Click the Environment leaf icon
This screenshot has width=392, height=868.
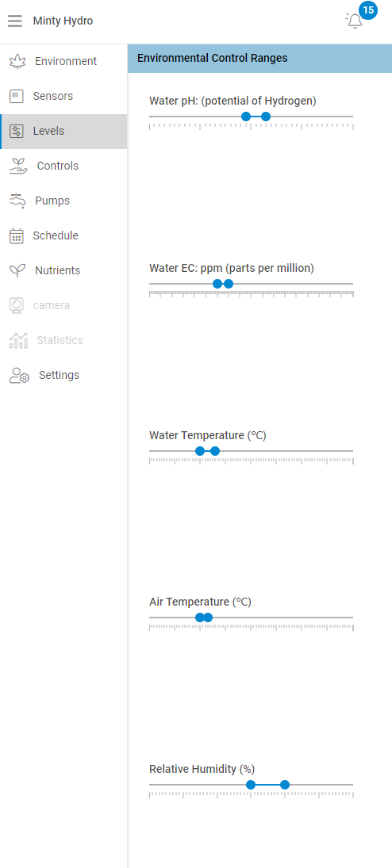(x=17, y=62)
